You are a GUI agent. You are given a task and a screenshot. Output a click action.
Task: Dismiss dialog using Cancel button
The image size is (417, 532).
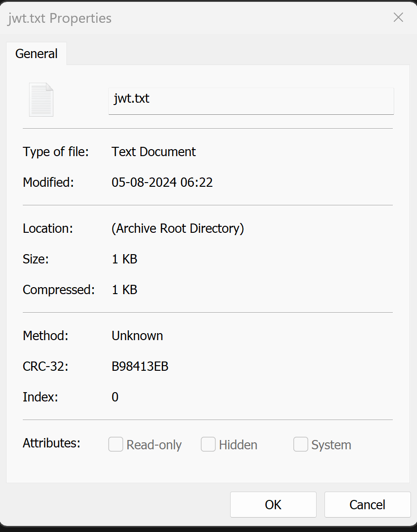click(x=367, y=505)
